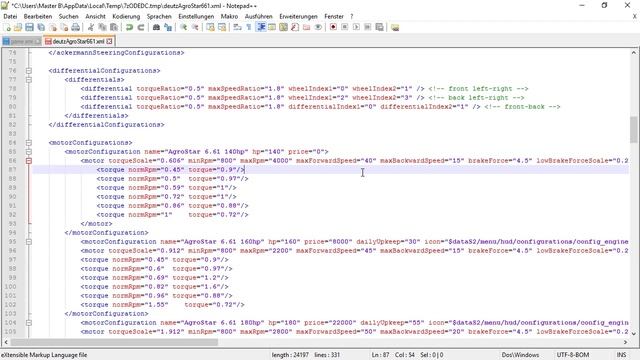Toggle synchronized horizontal scrolling
The image size is (640, 360).
click(x=222, y=27)
